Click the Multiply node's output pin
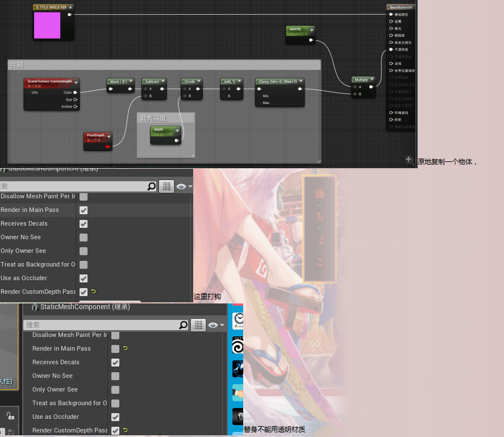 click(x=371, y=87)
